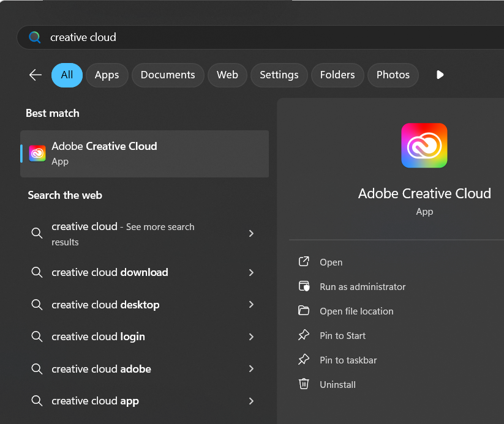Click magnifier icon next to 'creative cloud adobe'
This screenshot has height=424, width=504.
coord(37,369)
